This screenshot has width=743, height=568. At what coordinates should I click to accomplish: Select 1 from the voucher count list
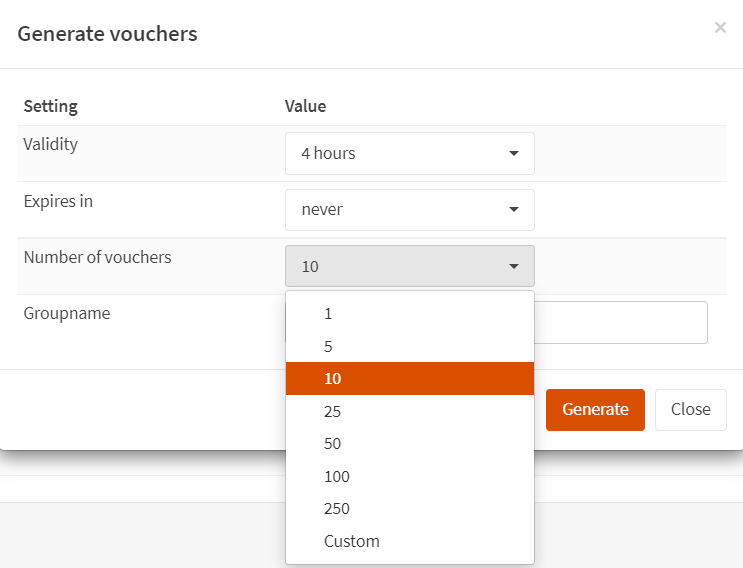pyautogui.click(x=409, y=314)
